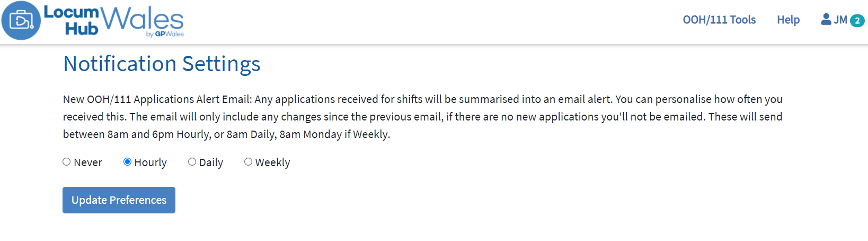The image size is (868, 241).
Task: Choose the Weekly radio button
Action: pos(248,162)
